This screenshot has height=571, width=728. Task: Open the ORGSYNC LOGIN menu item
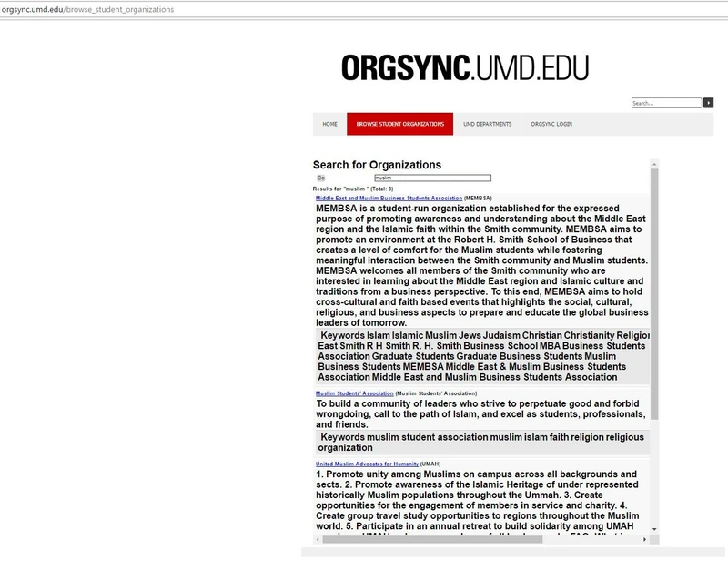pyautogui.click(x=551, y=122)
